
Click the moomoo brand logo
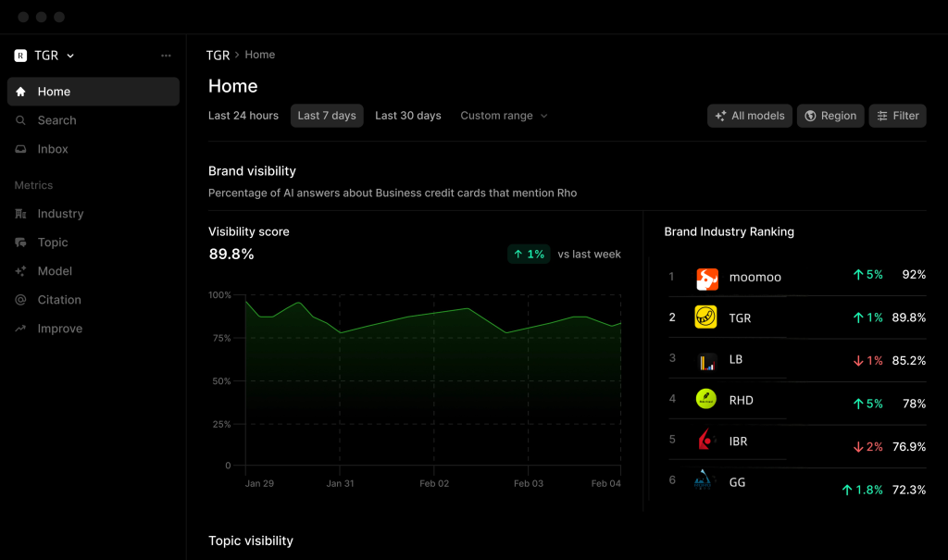pyautogui.click(x=706, y=279)
